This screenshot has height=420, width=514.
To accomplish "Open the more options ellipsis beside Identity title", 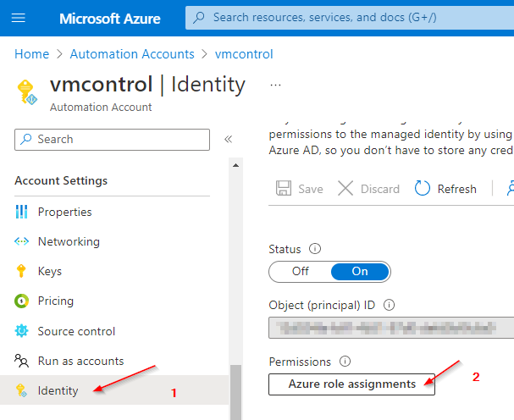I will (275, 86).
